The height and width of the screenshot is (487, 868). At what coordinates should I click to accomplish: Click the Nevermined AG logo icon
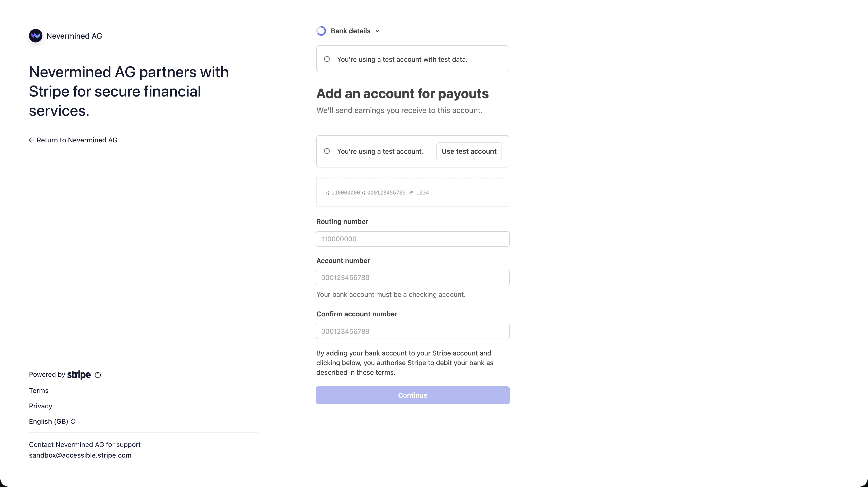click(x=36, y=35)
